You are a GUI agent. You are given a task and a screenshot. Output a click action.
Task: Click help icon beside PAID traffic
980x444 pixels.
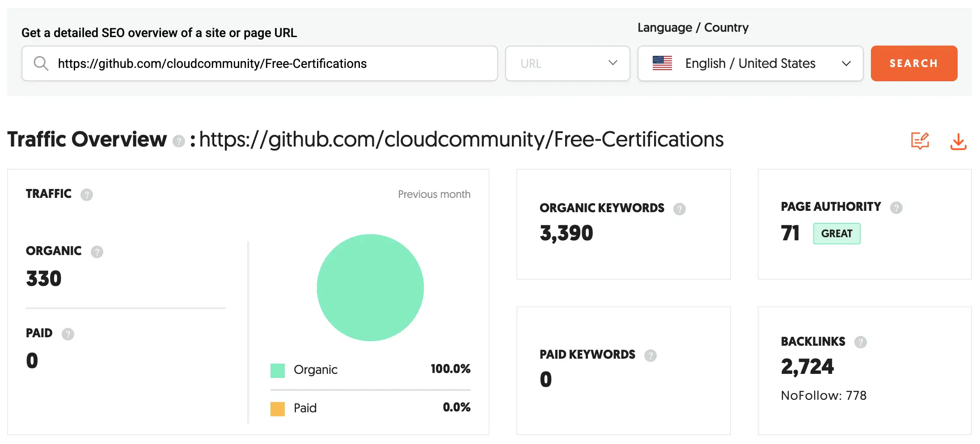pyautogui.click(x=68, y=334)
